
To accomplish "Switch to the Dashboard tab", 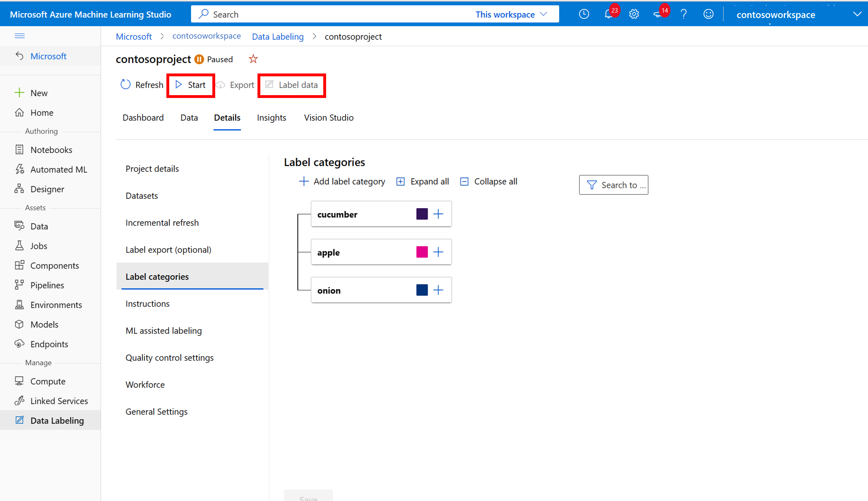I will (143, 117).
